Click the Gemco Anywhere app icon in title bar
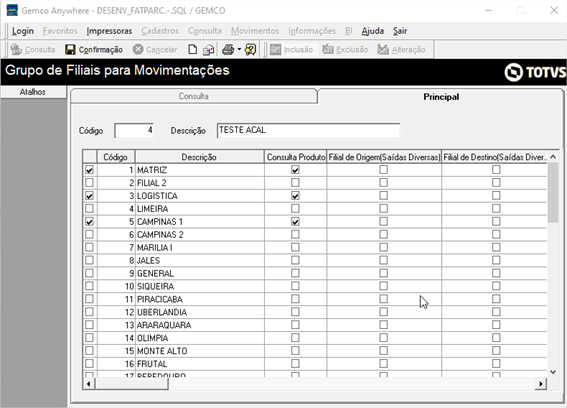The height and width of the screenshot is (408, 567). pyautogui.click(x=12, y=10)
